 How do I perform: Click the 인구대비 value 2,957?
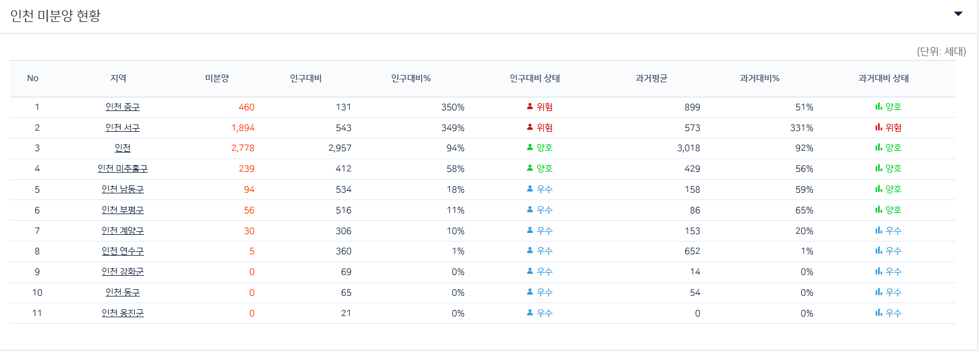340,148
